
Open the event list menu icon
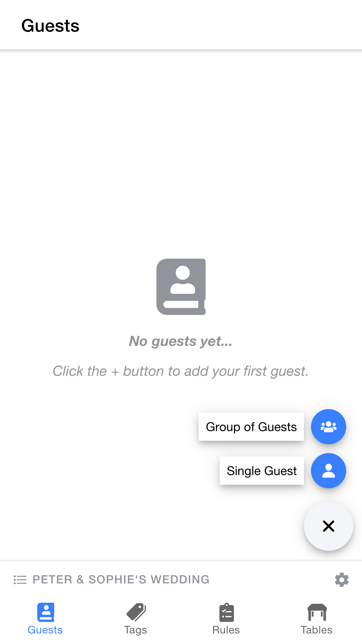point(20,580)
